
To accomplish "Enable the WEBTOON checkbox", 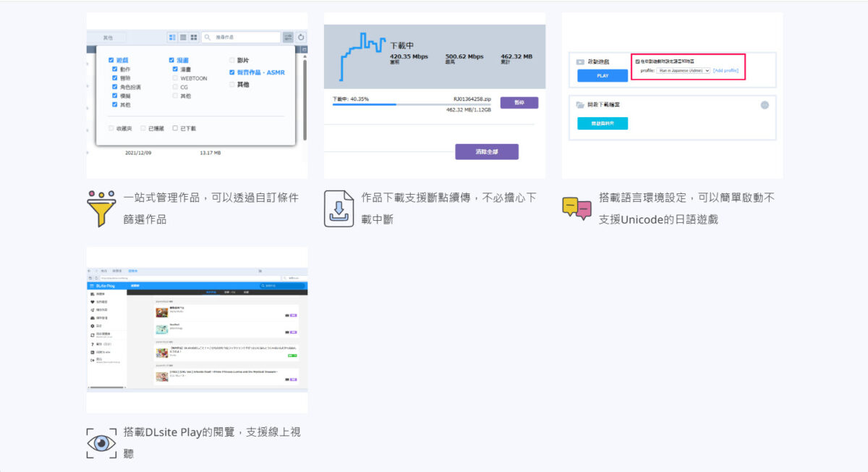I will (x=176, y=78).
